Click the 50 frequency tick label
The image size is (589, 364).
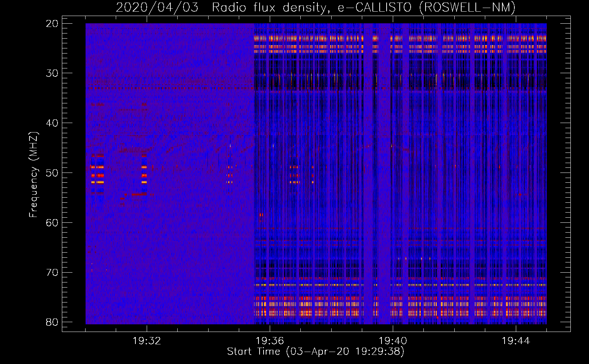52,173
